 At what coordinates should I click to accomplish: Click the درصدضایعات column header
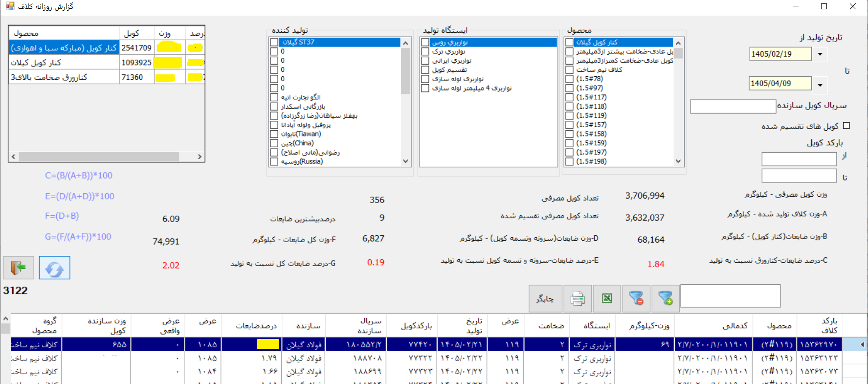tap(251, 325)
